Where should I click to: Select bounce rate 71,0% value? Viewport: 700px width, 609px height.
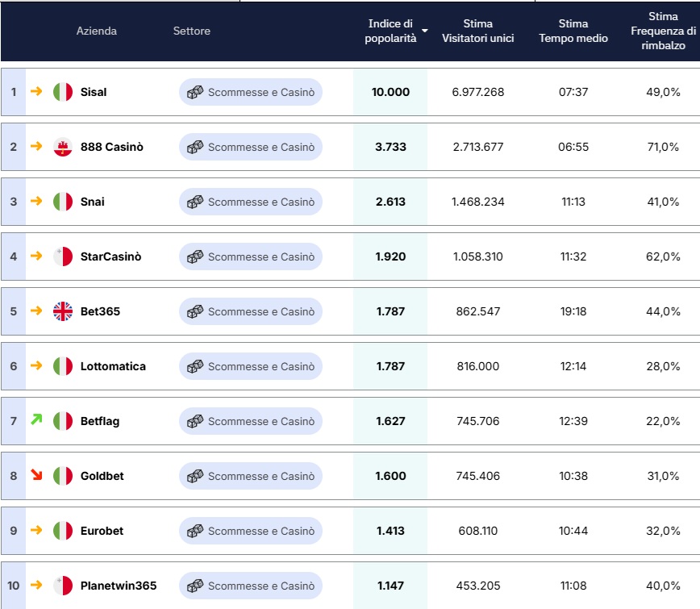tap(663, 147)
